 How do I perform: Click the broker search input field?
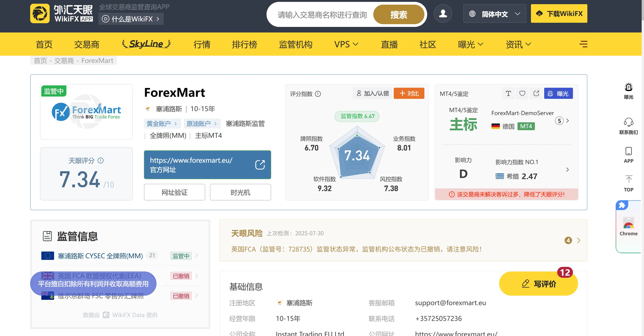(x=322, y=14)
